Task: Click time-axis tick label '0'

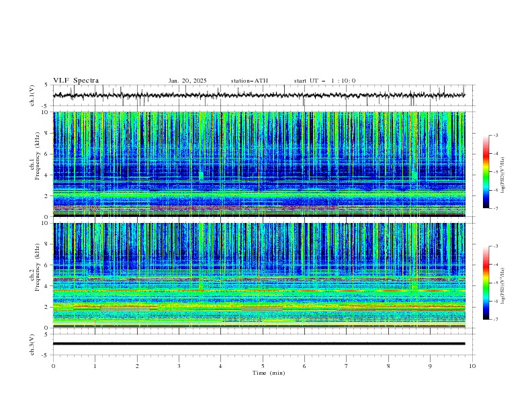Action: click(53, 366)
